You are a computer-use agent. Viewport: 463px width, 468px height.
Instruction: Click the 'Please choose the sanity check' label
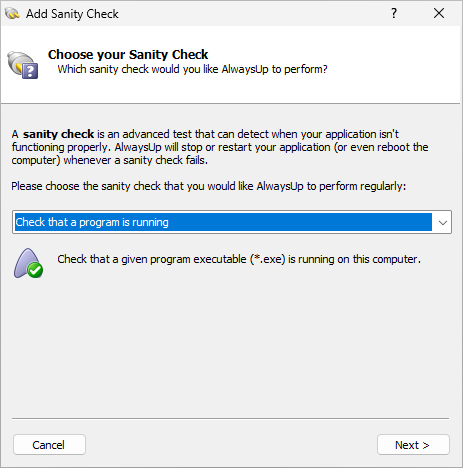[x=209, y=186]
